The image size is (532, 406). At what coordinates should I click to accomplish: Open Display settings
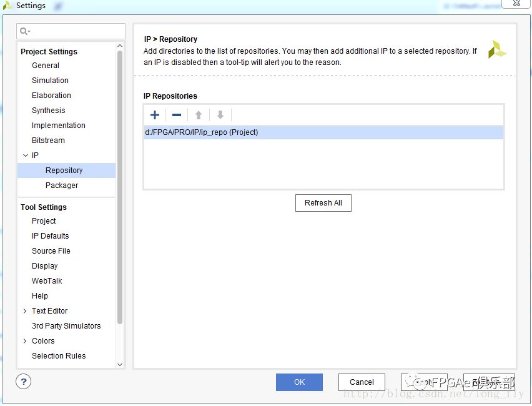tap(45, 266)
